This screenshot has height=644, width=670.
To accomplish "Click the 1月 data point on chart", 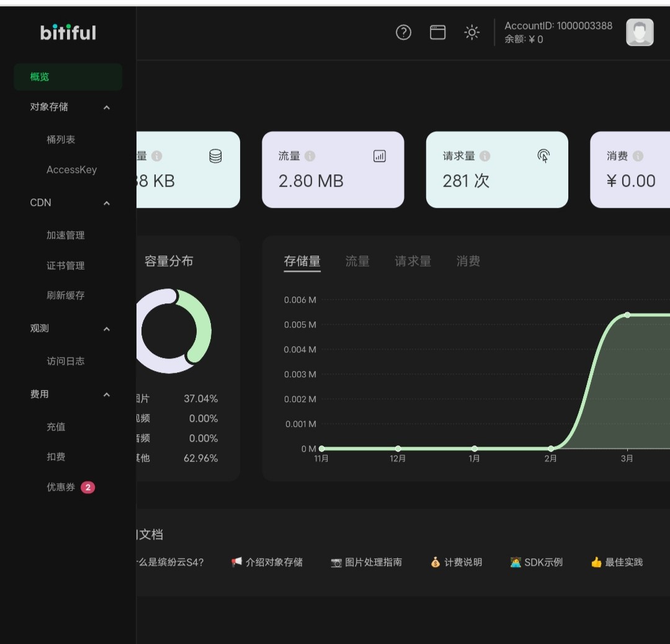I will (475, 449).
